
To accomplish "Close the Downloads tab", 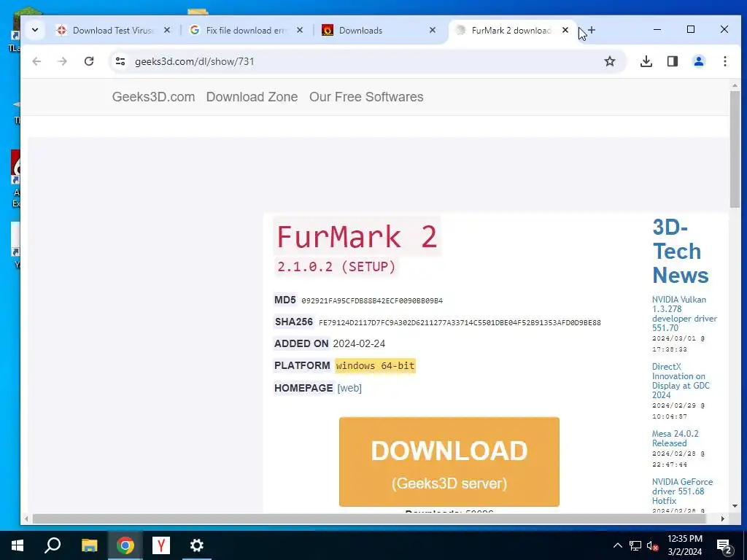I will click(432, 30).
